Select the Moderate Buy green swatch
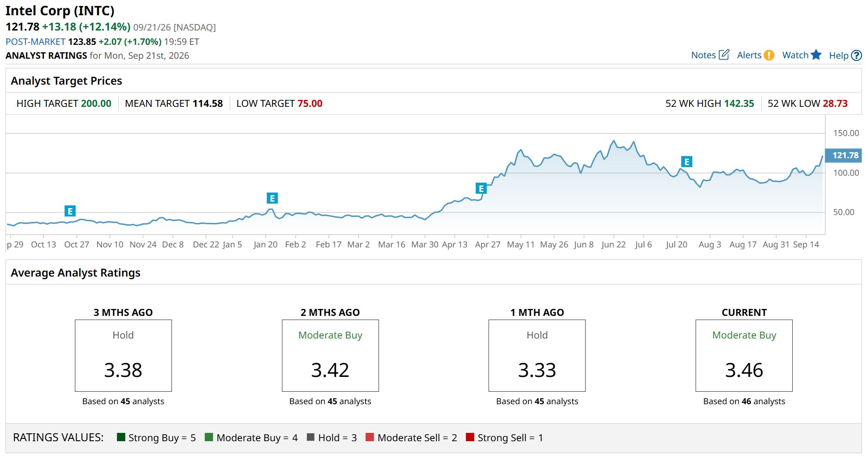Viewport: 868px width, 456px height. [x=209, y=437]
